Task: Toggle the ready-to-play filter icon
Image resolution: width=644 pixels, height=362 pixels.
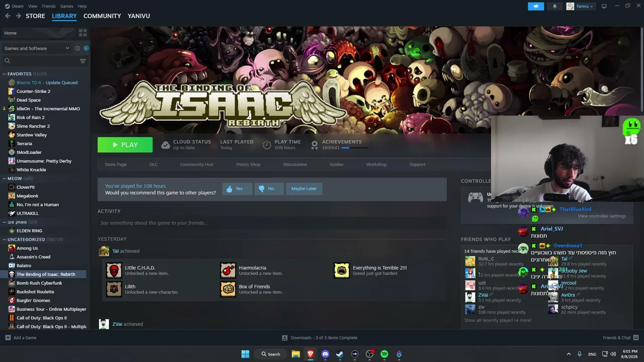Action: [x=86, y=48]
